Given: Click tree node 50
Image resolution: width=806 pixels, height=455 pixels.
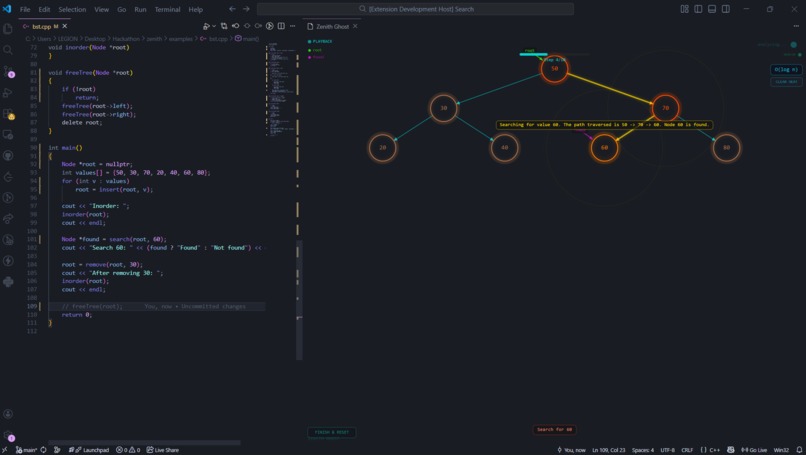Looking at the screenshot, I should (x=554, y=68).
